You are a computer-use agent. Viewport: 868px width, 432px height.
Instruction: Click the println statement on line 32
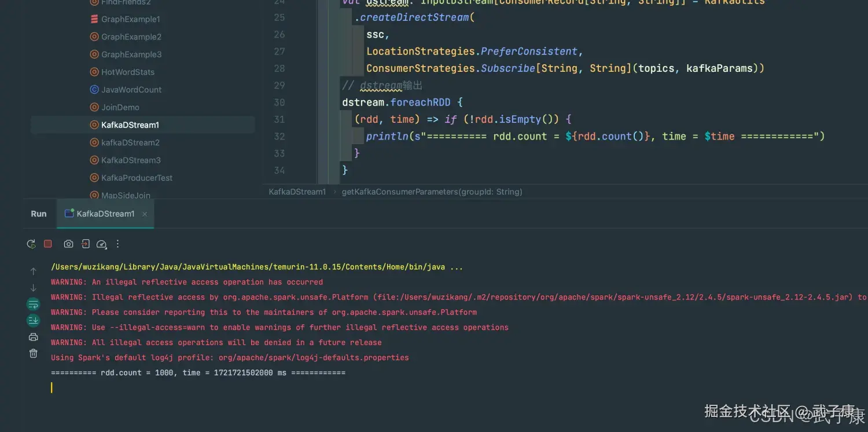tap(387, 137)
